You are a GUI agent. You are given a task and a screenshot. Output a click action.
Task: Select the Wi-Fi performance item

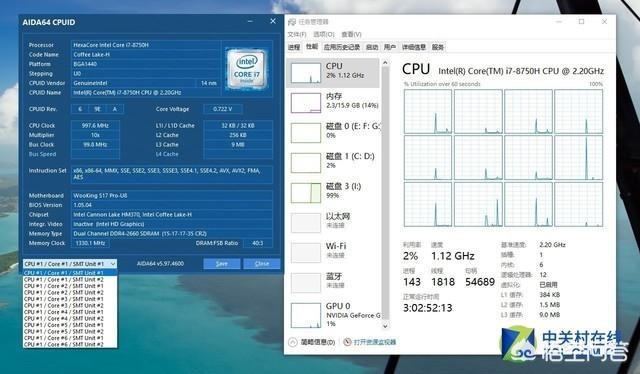[334, 252]
